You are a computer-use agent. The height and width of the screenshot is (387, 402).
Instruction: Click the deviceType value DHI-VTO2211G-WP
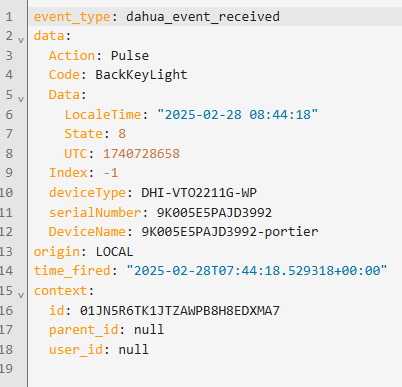[199, 192]
